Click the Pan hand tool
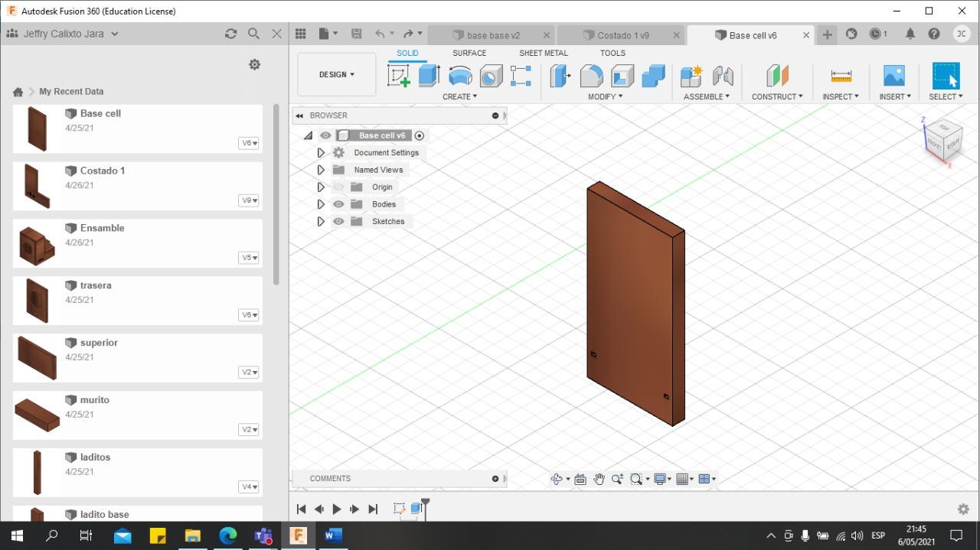 tap(599, 479)
